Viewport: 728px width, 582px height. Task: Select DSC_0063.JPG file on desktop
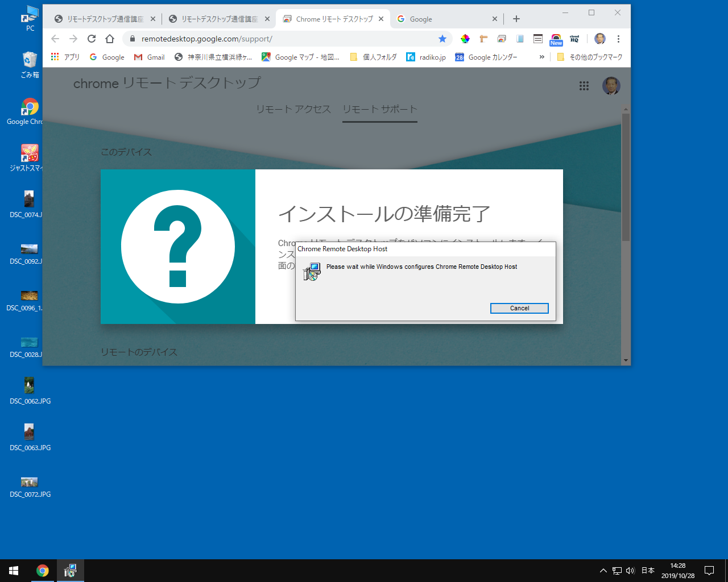30,438
